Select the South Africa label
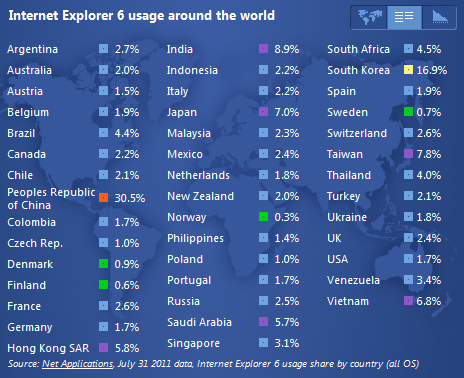 pos(358,49)
